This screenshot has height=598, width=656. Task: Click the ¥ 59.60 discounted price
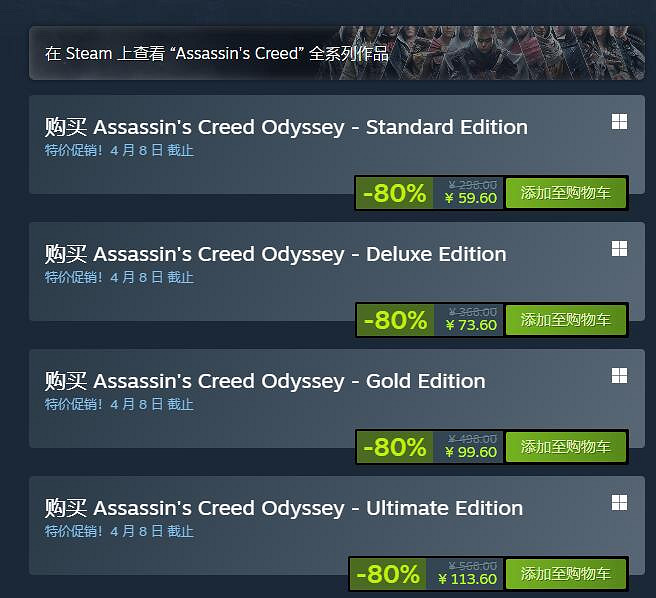click(x=471, y=198)
